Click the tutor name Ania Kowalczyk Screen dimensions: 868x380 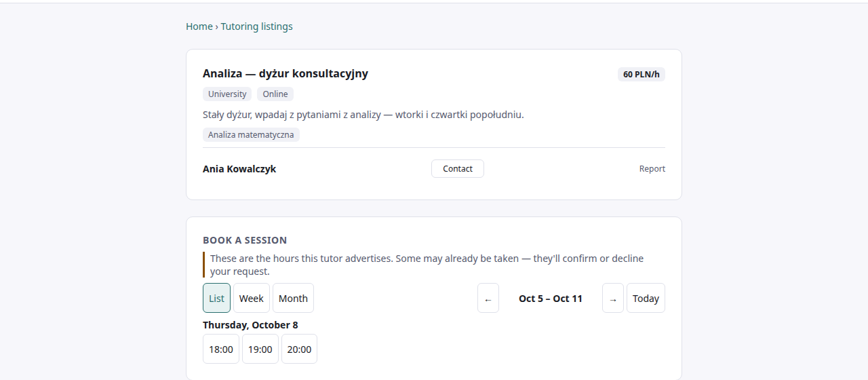tap(239, 169)
